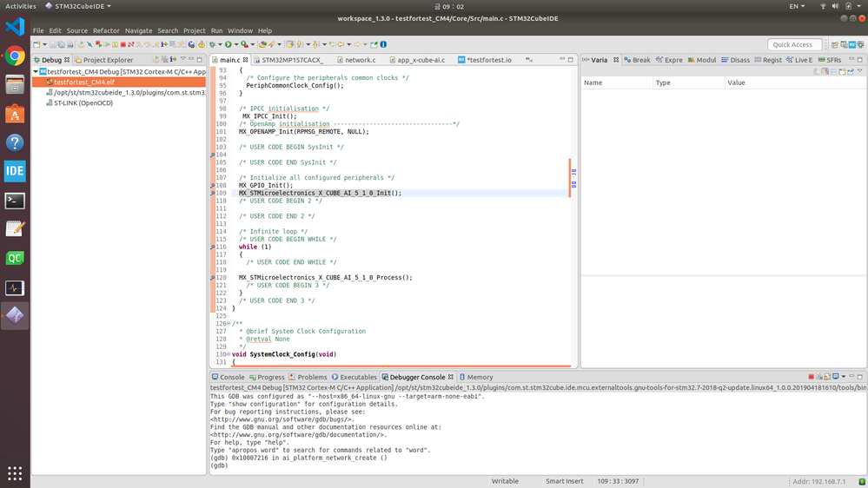Click the Activities button in the top bar
Image resolution: width=868 pixels, height=488 pixels.
click(x=21, y=6)
